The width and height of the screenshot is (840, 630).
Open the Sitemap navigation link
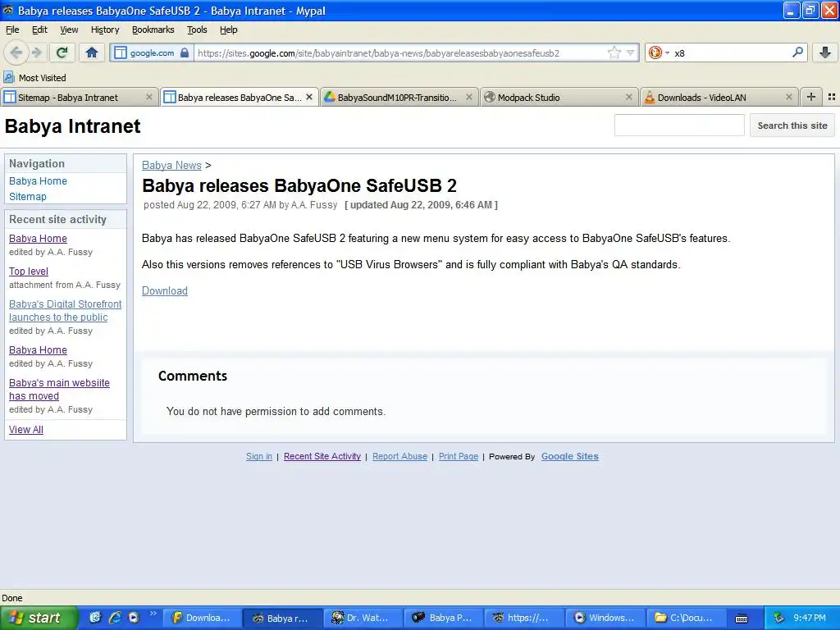point(28,197)
